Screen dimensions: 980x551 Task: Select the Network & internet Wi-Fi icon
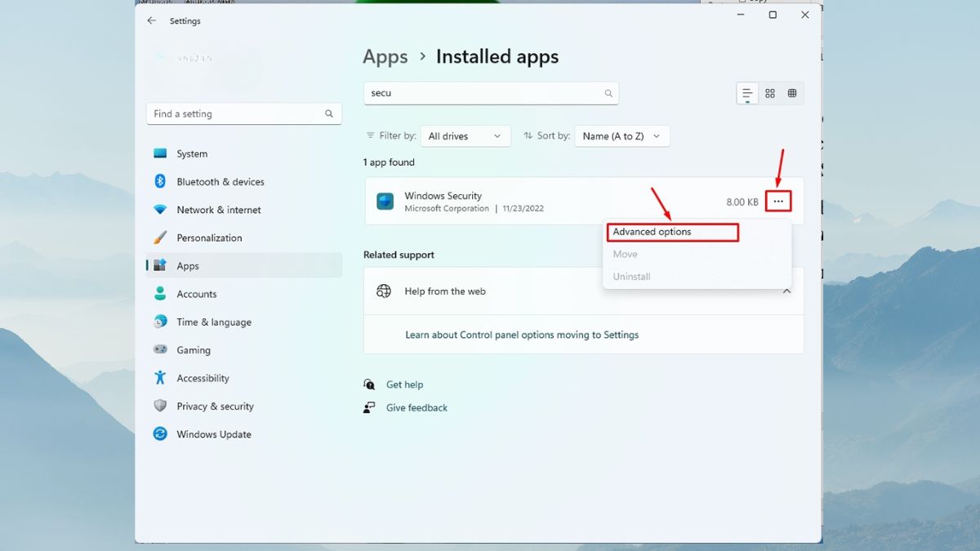160,210
